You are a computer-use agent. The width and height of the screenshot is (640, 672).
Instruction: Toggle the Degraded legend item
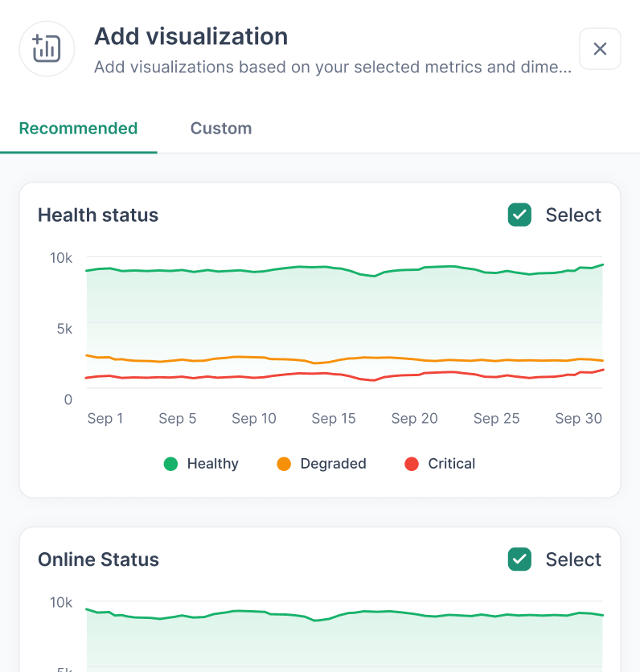pos(322,464)
